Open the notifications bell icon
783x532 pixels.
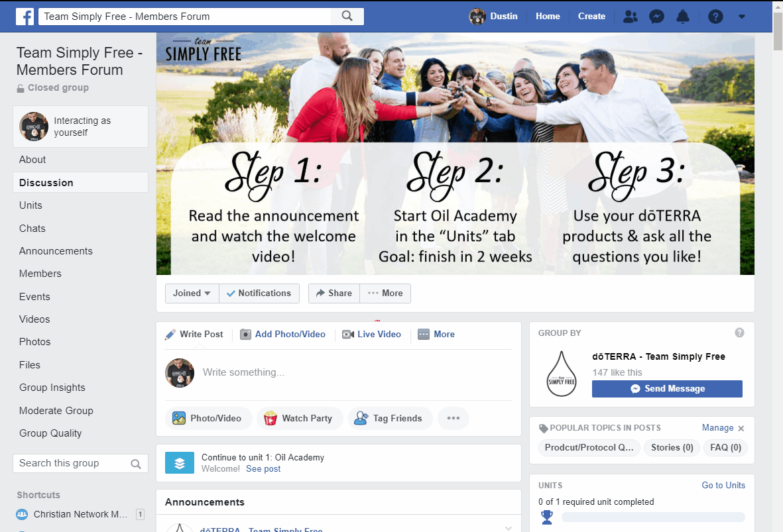coord(683,17)
